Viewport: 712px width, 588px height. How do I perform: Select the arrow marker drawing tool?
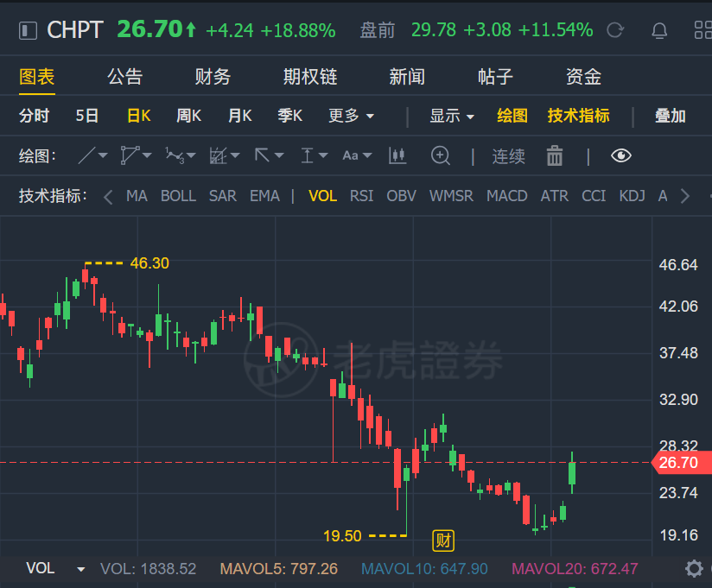(262, 155)
